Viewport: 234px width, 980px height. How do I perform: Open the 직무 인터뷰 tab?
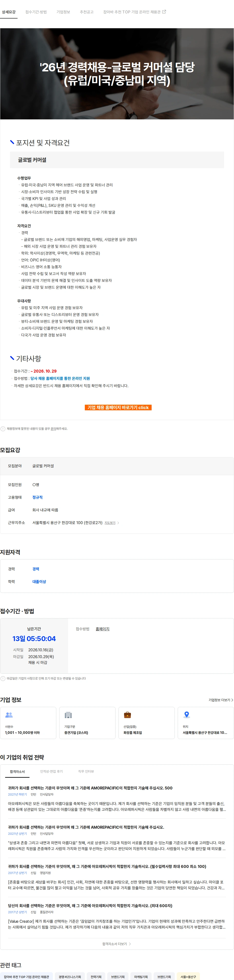[x=86, y=771]
